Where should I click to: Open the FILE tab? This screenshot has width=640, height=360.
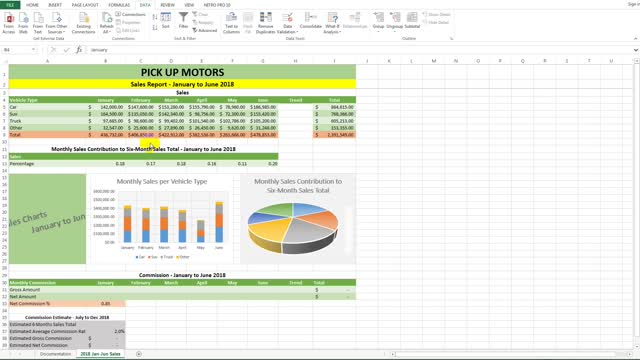pos(10,5)
